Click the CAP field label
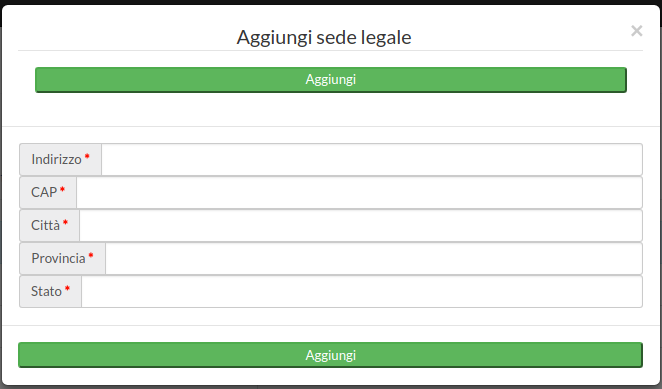The image size is (662, 389). click(x=44, y=192)
